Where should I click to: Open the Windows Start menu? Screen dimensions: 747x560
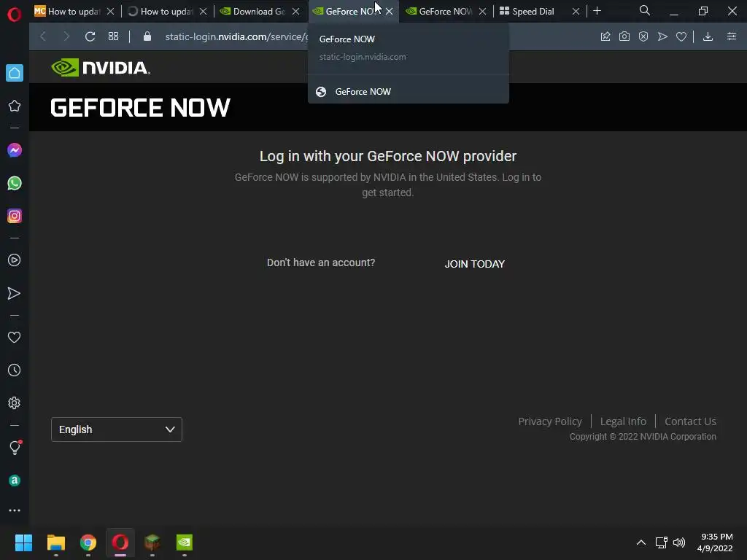pyautogui.click(x=23, y=542)
